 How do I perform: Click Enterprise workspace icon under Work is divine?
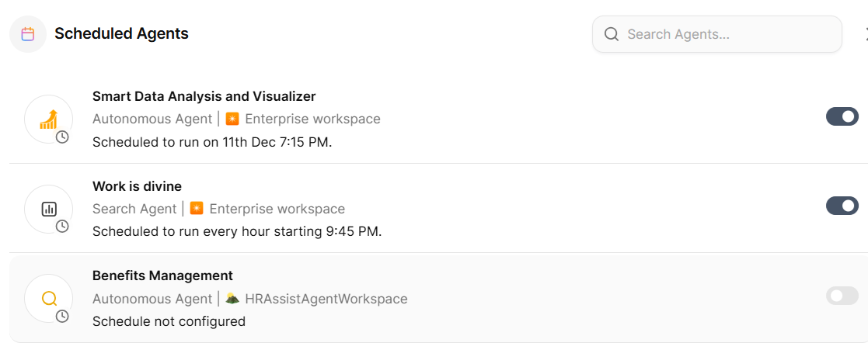tap(197, 209)
